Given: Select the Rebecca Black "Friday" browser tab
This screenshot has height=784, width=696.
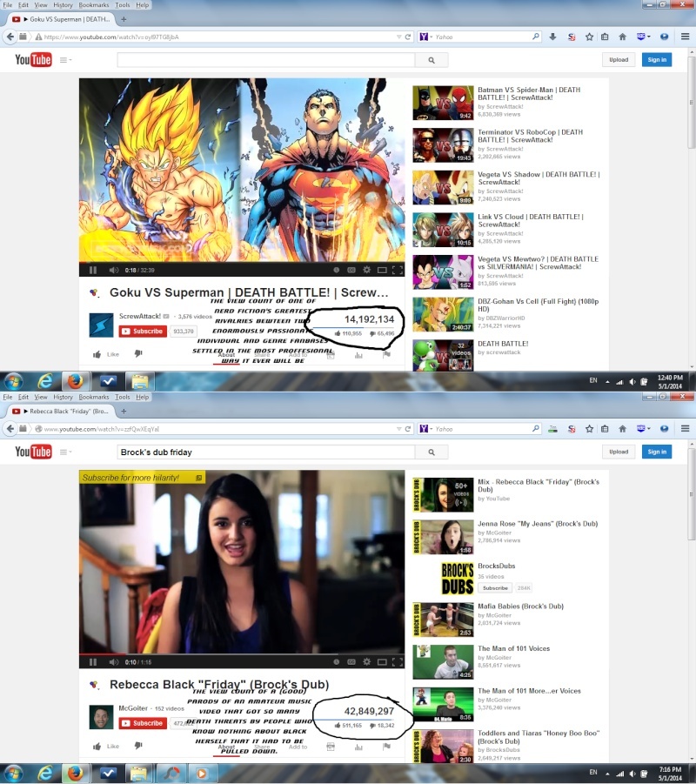Looking at the screenshot, I should tap(61, 411).
